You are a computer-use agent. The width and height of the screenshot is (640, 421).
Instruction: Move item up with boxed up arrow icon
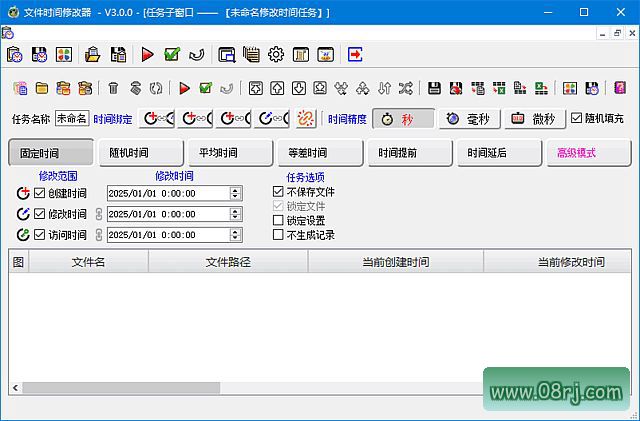(x=278, y=88)
